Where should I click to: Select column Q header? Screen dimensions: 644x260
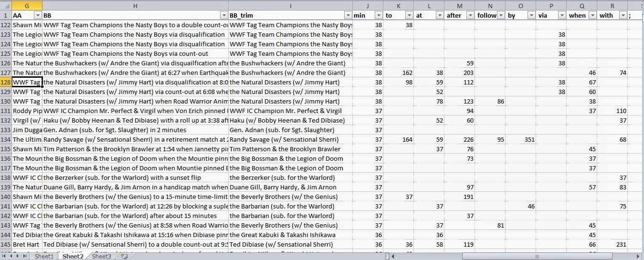click(x=581, y=5)
